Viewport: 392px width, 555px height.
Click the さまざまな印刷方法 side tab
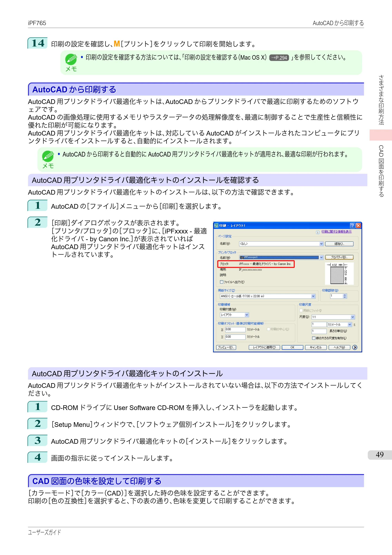(381, 100)
